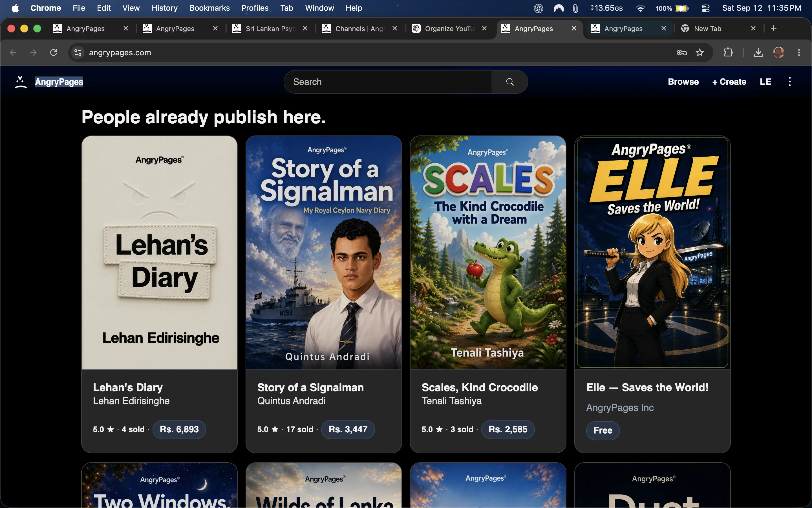Screen dimensions: 812x508
Task: Bookmark this page with the star icon
Action: (x=700, y=52)
